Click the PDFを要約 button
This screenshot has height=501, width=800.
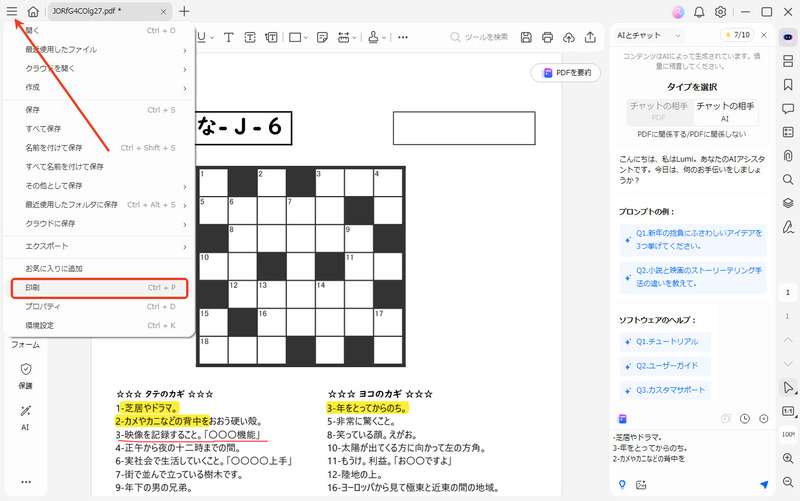566,73
